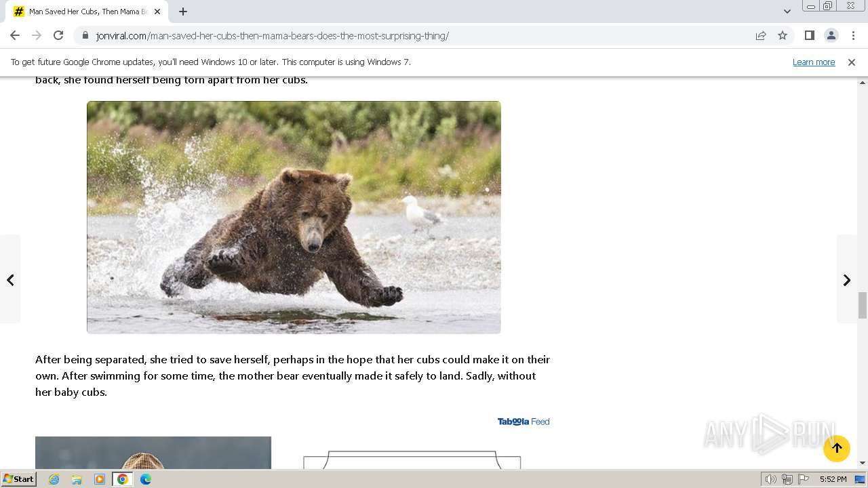Expand the tab search dropdown
This screenshot has width=868, height=488.
tap(787, 12)
